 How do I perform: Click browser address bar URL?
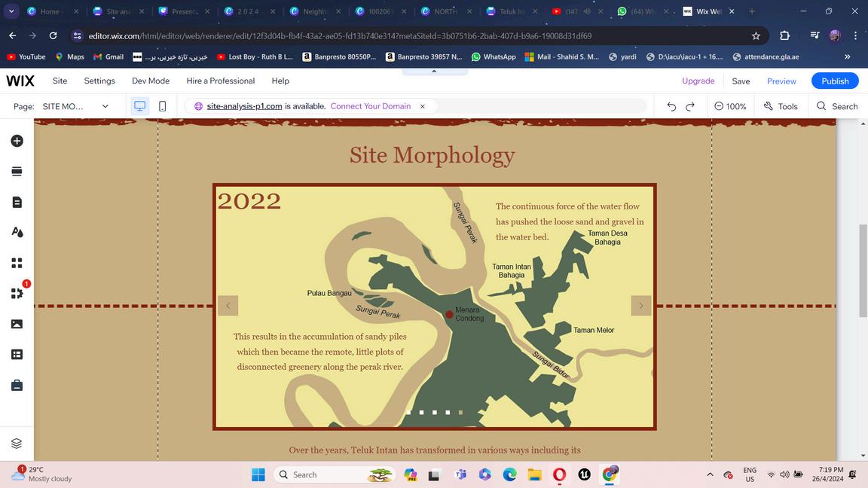340,36
